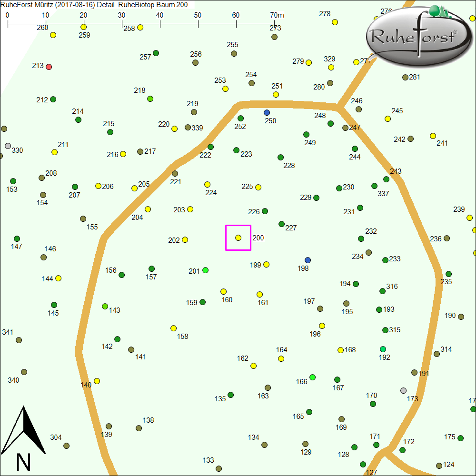Select bright green tree marker 192
This screenshot has height=476, width=476.
click(383, 349)
